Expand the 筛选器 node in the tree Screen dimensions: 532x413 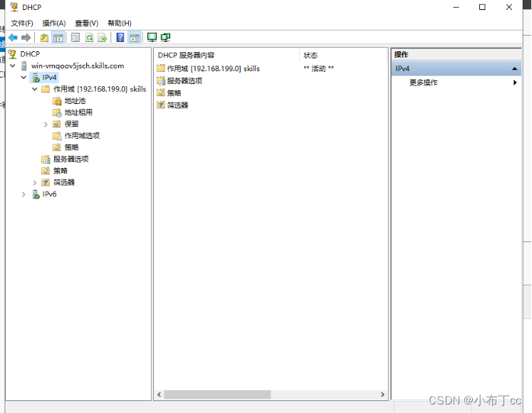(35, 182)
